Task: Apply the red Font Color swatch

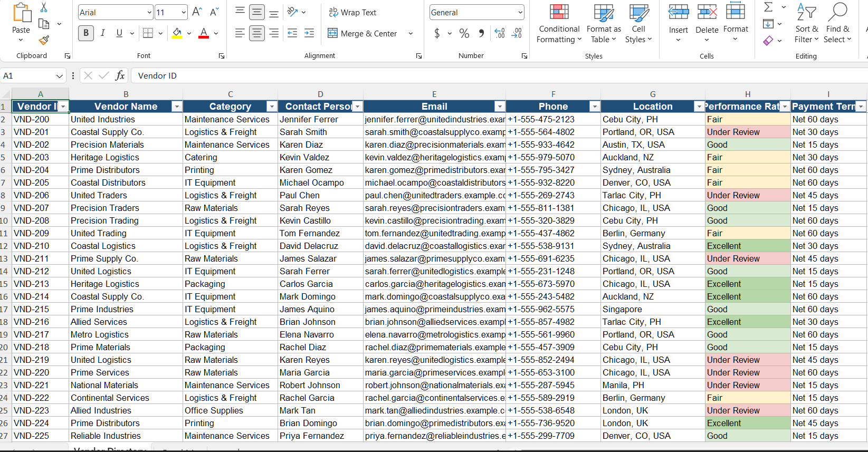Action: coord(204,33)
